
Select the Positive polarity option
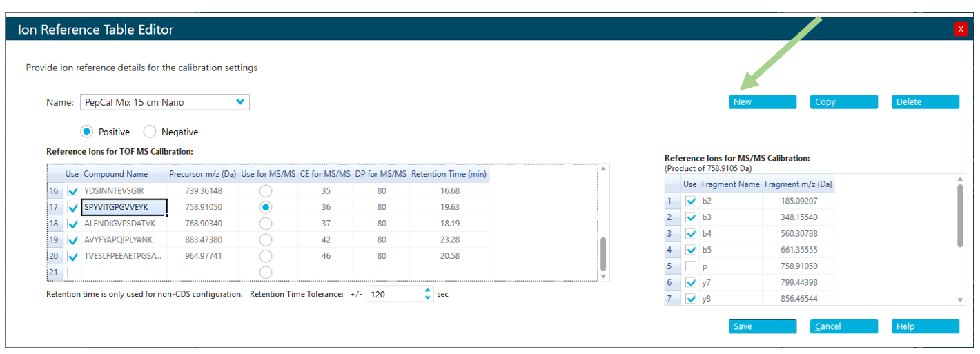point(87,132)
